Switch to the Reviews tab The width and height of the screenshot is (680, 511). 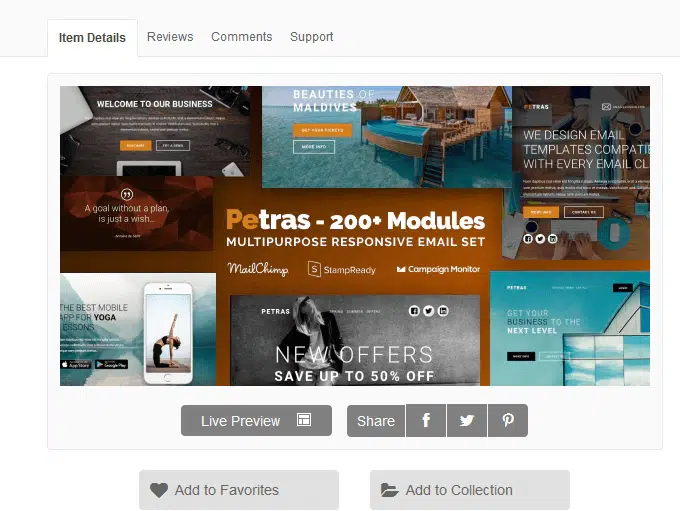point(170,37)
